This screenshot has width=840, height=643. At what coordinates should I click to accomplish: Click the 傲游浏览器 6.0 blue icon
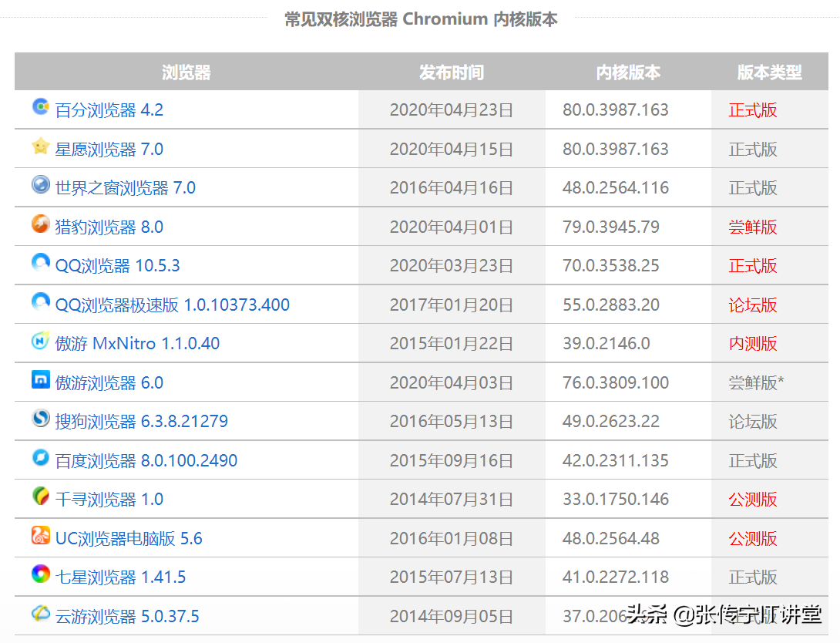click(x=41, y=379)
